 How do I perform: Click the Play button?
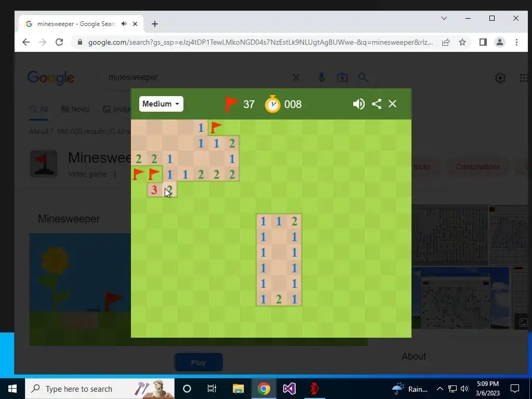pyautogui.click(x=198, y=362)
